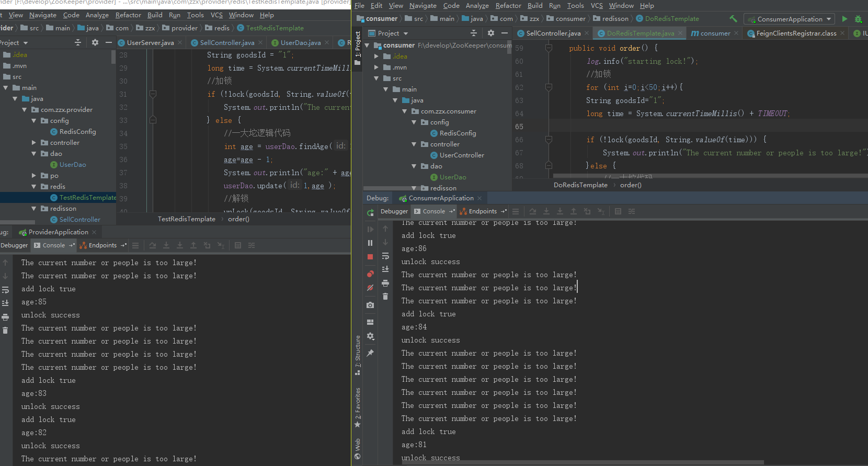Toggle pin tab in consumer debug panel
Viewport: 868px width, 466px height.
click(x=370, y=353)
